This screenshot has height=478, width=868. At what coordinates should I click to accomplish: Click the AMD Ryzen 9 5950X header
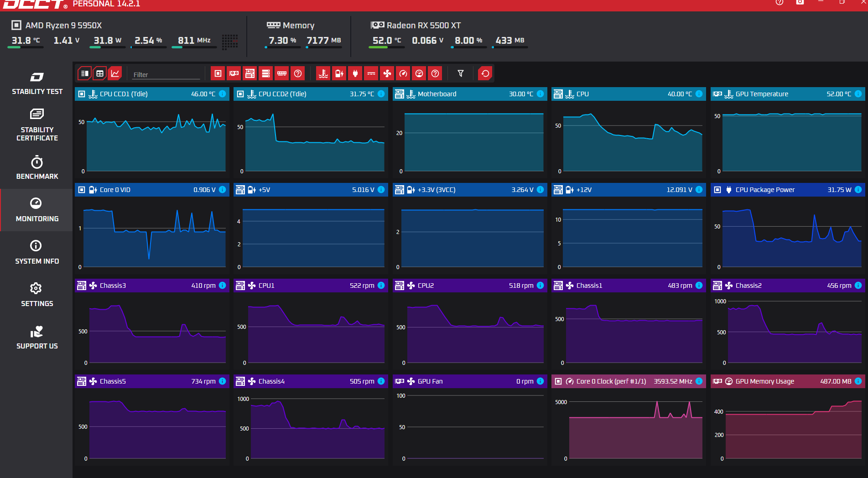pos(57,26)
